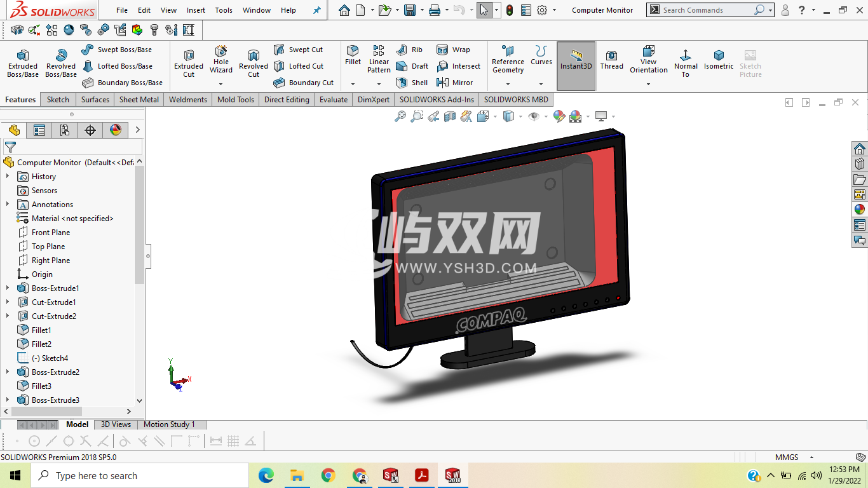Image resolution: width=868 pixels, height=488 pixels.
Task: Switch to the Evaluate tab
Action: pyautogui.click(x=334, y=100)
